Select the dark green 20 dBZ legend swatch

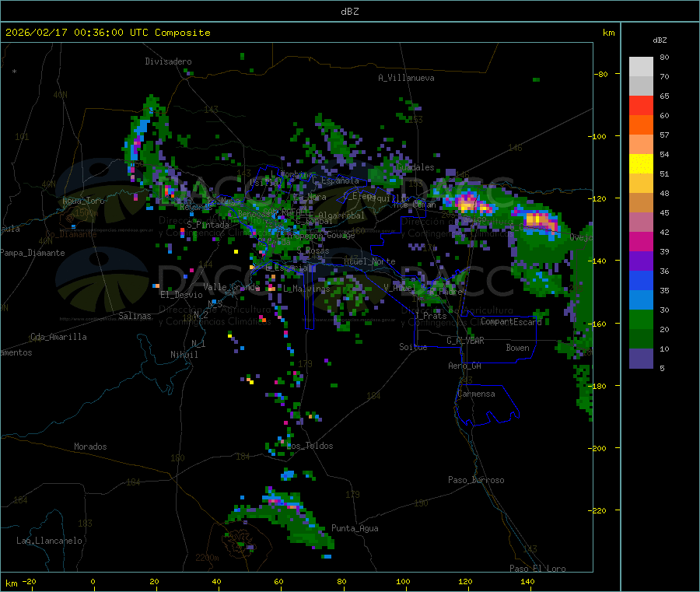tap(641, 339)
